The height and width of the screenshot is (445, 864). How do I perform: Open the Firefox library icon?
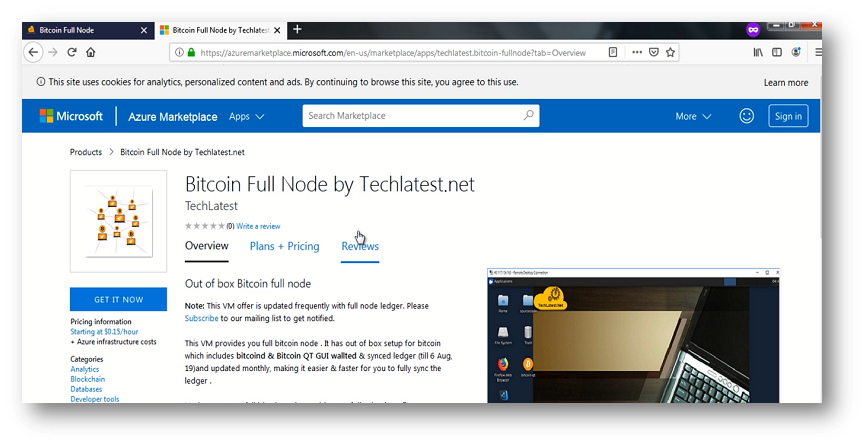(x=758, y=52)
